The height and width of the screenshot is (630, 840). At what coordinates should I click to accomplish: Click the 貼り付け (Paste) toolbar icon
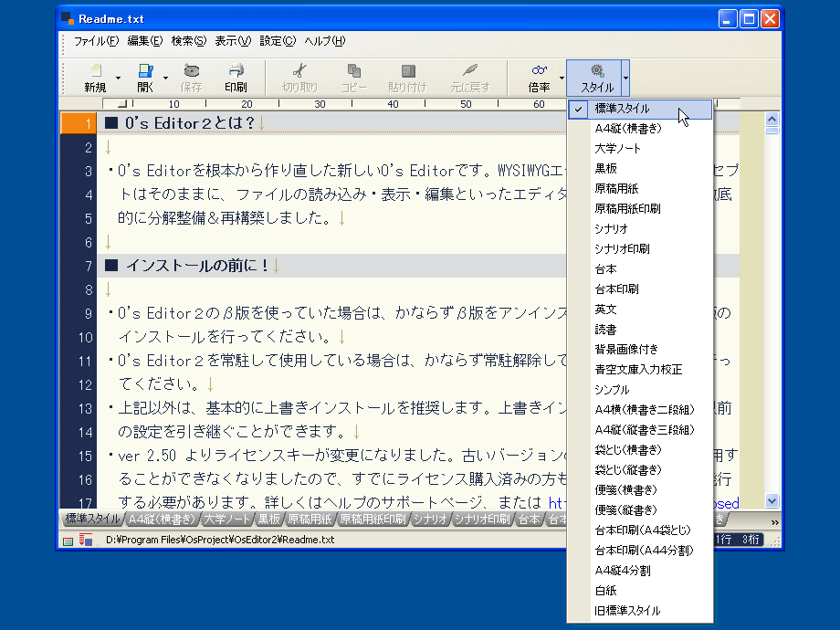408,70
